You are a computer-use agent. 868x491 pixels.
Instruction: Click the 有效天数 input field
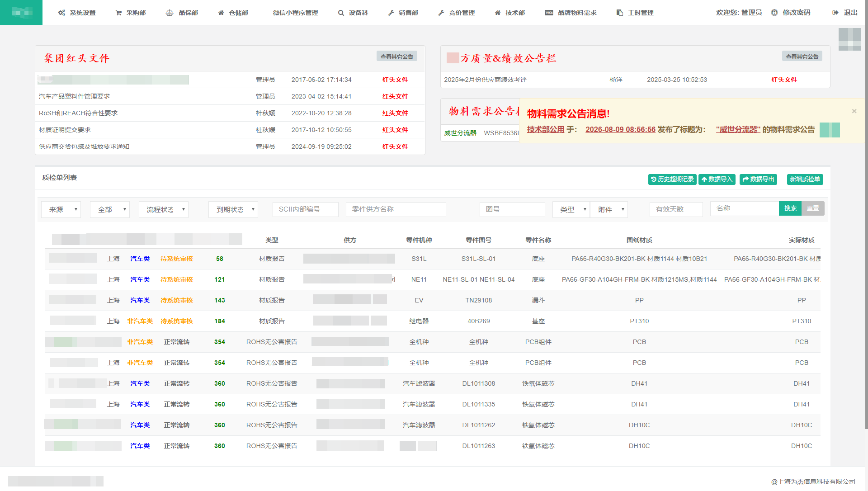[676, 209]
